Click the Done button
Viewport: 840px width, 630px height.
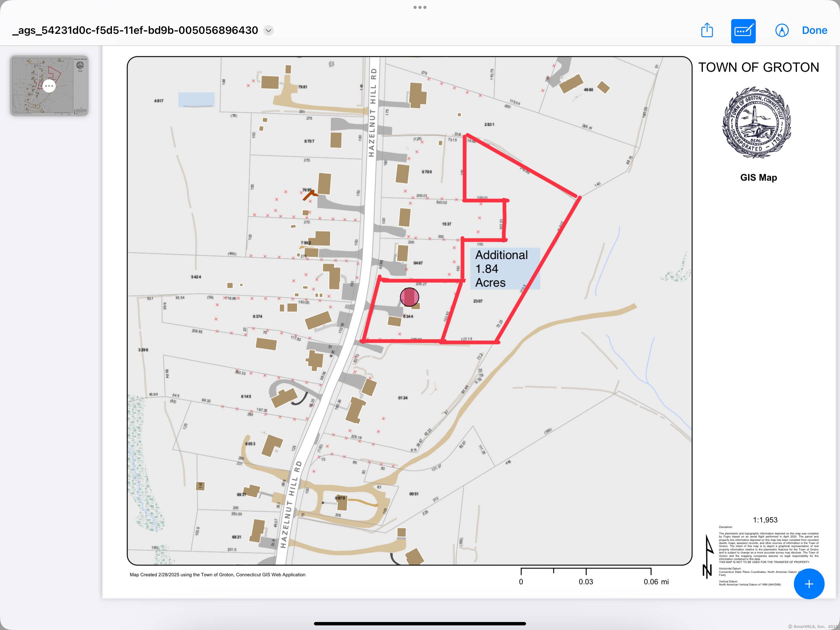tap(814, 30)
